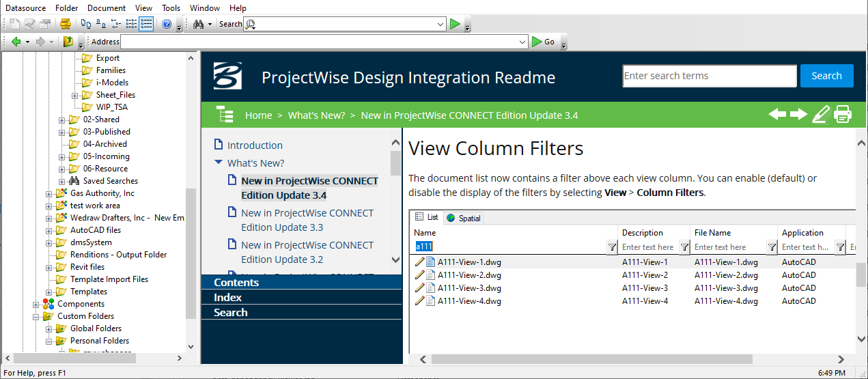The image size is (868, 379).
Task: Switch to List view mode
Action: pyautogui.click(x=131, y=24)
